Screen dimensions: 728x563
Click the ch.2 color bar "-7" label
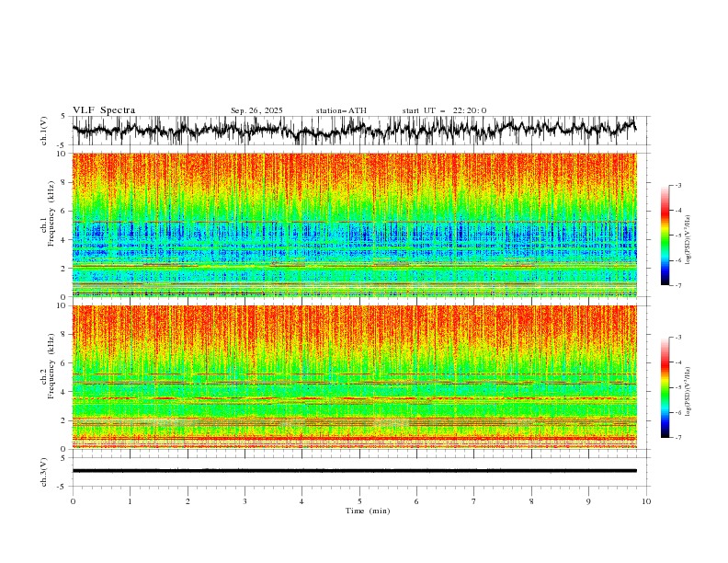[x=678, y=438]
